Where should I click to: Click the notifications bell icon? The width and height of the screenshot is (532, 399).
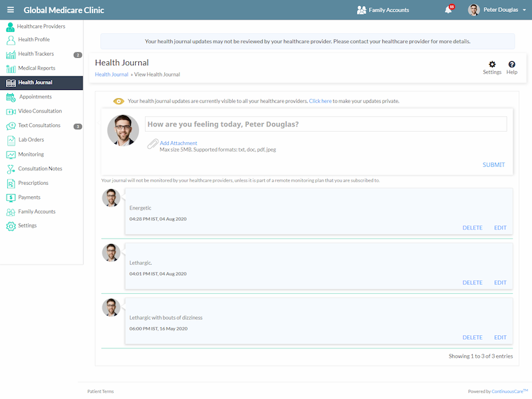pos(448,10)
